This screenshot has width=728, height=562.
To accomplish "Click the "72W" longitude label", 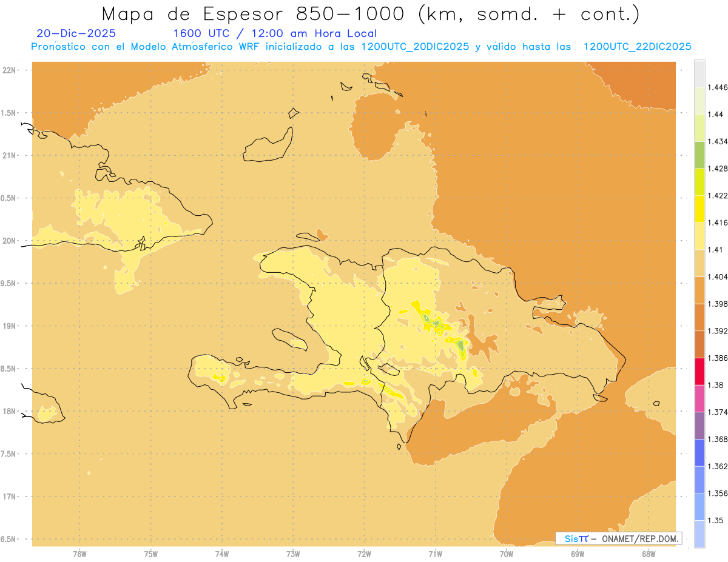I will 364,554.
